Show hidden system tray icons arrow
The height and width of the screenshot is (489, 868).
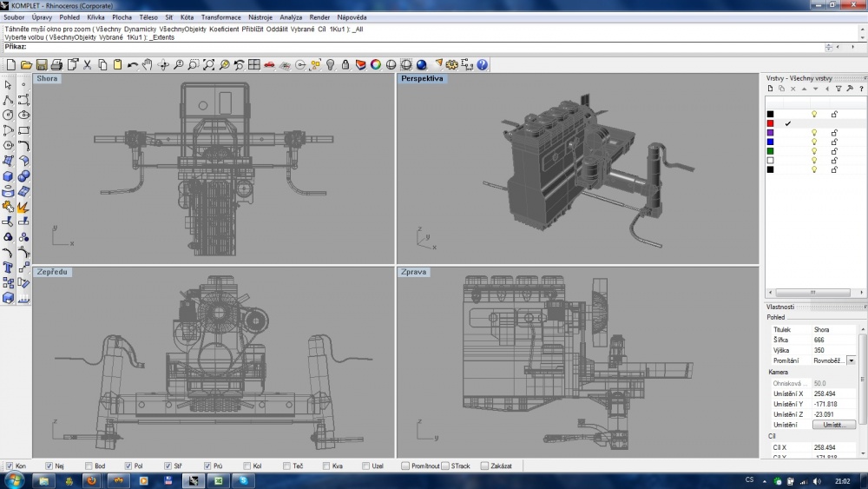765,481
